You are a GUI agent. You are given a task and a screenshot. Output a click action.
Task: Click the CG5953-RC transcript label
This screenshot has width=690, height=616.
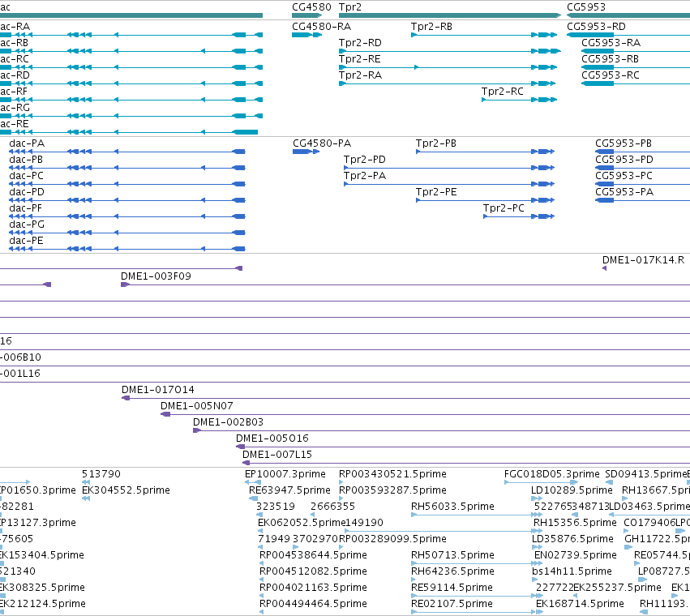[611, 75]
